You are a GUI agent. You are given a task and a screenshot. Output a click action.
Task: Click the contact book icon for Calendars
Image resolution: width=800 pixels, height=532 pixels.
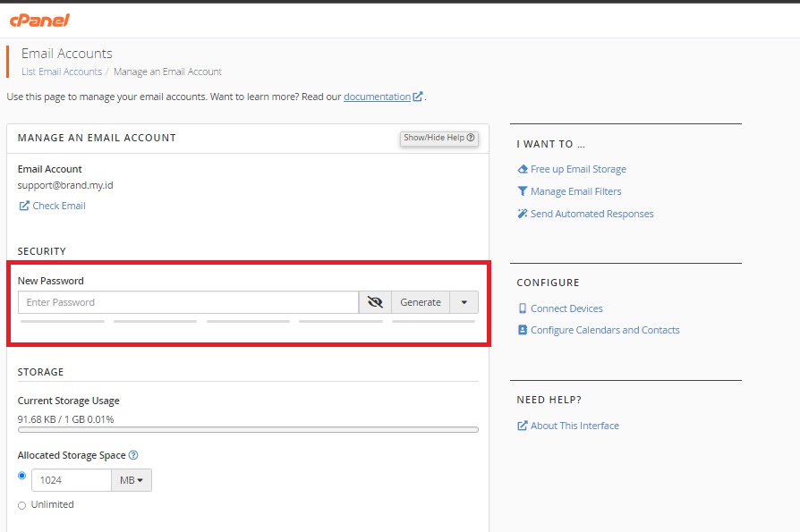pyautogui.click(x=523, y=330)
